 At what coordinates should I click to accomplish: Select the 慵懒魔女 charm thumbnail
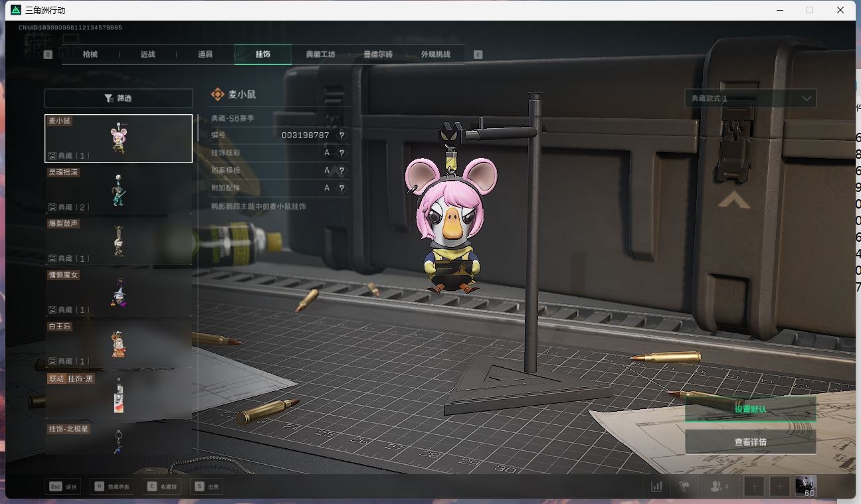pyautogui.click(x=118, y=293)
